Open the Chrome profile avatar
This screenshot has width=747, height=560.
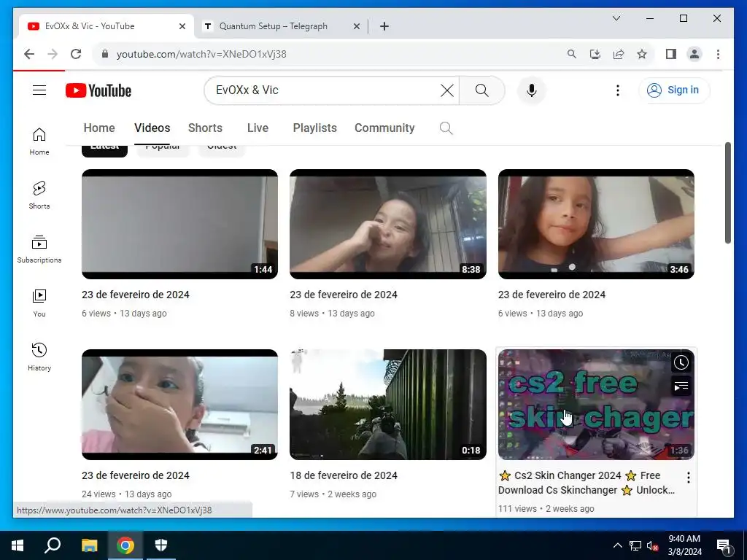694,54
